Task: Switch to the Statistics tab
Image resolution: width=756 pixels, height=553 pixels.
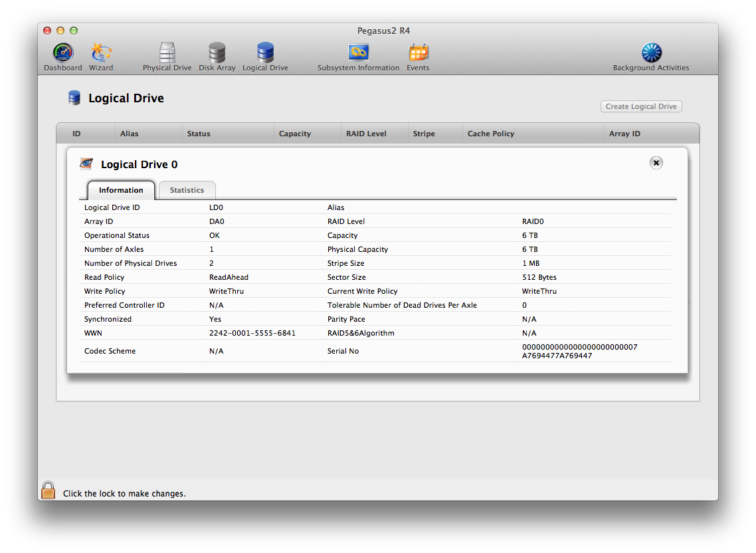Action: (x=187, y=190)
